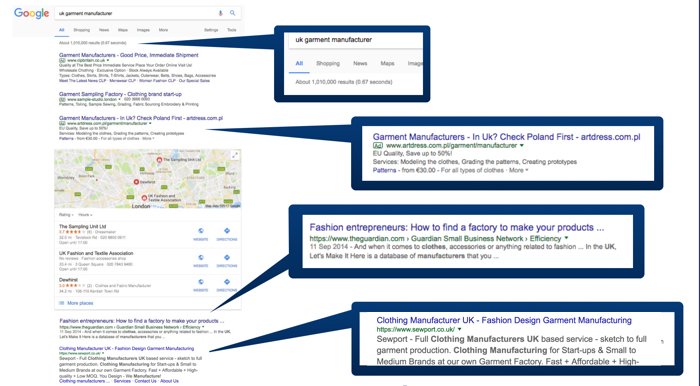
Task: Click 'About 1,010,000 results' text
Action: point(92,43)
